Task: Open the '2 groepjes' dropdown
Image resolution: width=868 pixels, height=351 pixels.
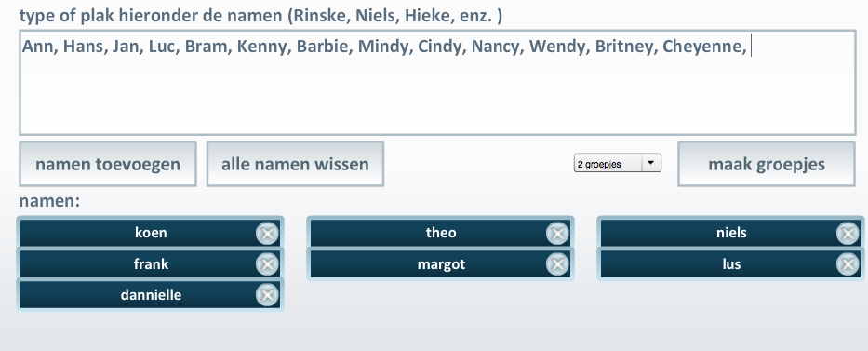Action: 617,164
